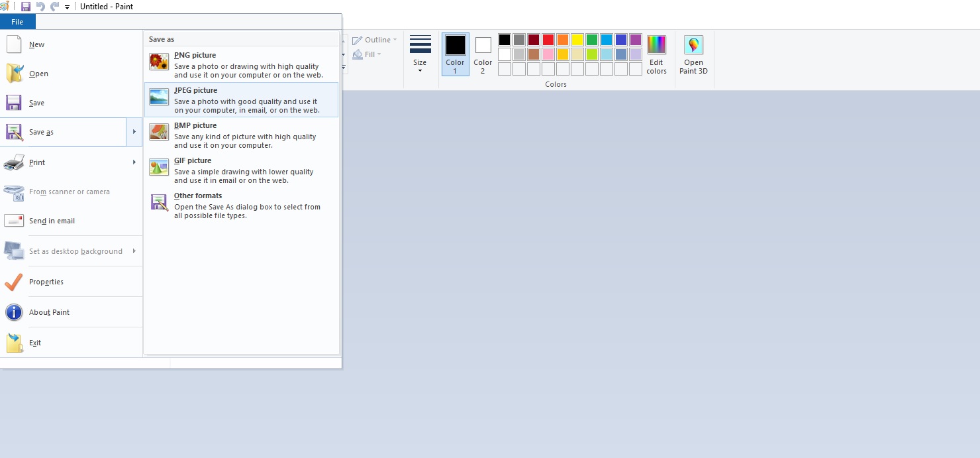Open the Outline dropdown
980x458 pixels.
click(x=375, y=40)
